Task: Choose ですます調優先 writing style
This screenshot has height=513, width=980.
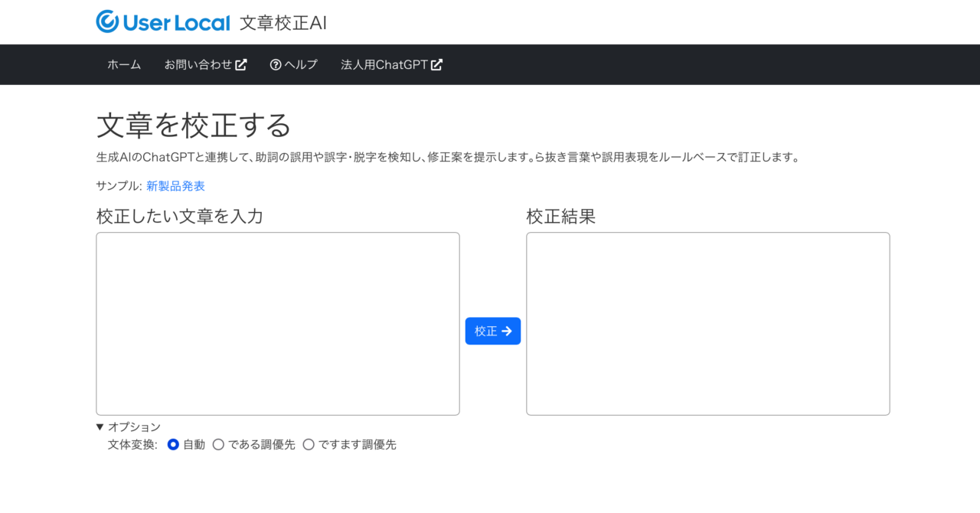Action: 309,444
